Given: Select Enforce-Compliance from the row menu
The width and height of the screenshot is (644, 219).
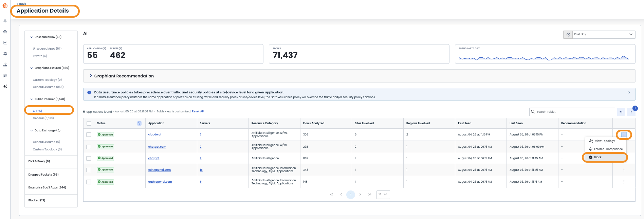Looking at the screenshot, I should 605,149.
